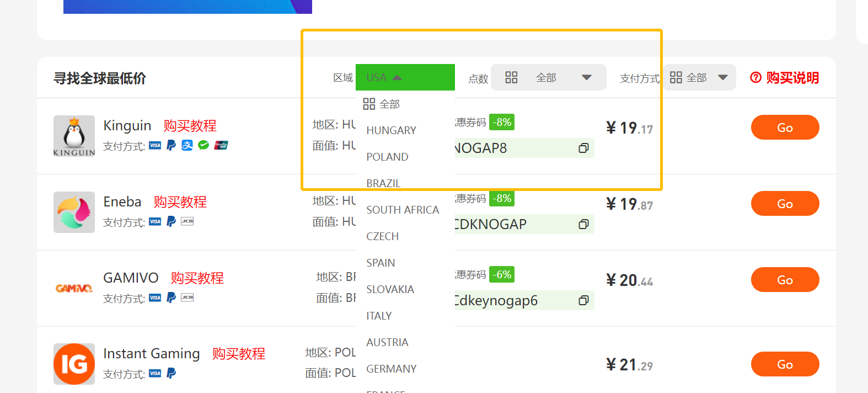Screen dimensions: 868x393
Task: Click the GAMIVO store name
Action: [131, 278]
